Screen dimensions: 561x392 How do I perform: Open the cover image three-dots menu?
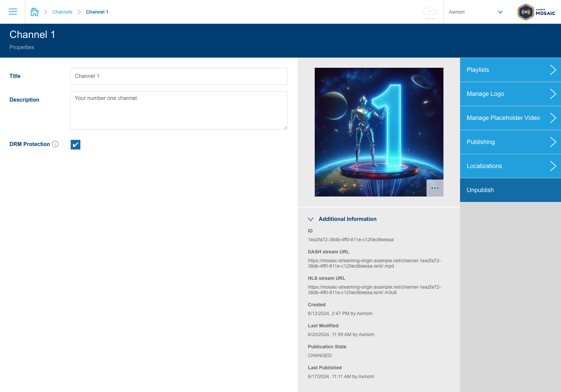(435, 188)
